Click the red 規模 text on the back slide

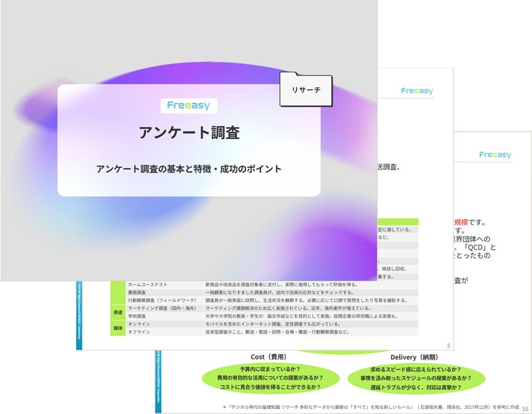point(461,223)
